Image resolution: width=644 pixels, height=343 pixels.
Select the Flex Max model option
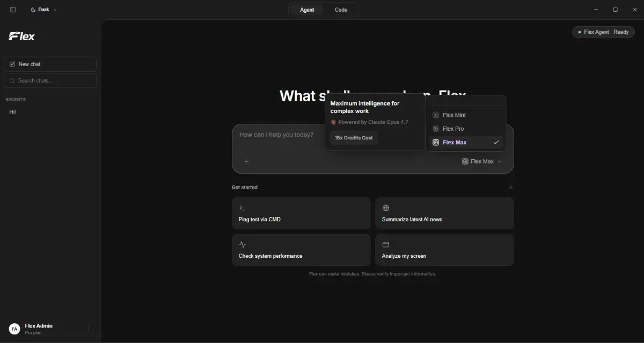(x=466, y=143)
